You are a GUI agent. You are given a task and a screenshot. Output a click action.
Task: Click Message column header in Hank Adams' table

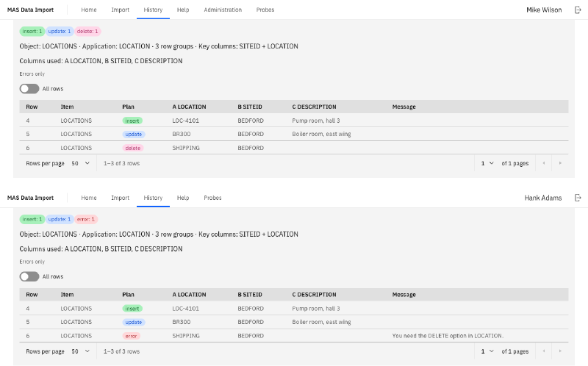pos(404,295)
